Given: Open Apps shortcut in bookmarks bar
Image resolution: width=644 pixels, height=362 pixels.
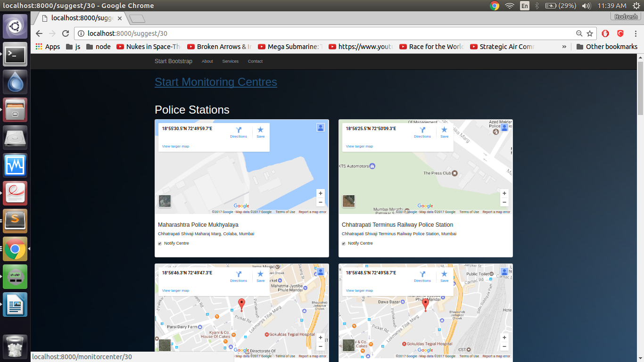Looking at the screenshot, I should pyautogui.click(x=48, y=47).
